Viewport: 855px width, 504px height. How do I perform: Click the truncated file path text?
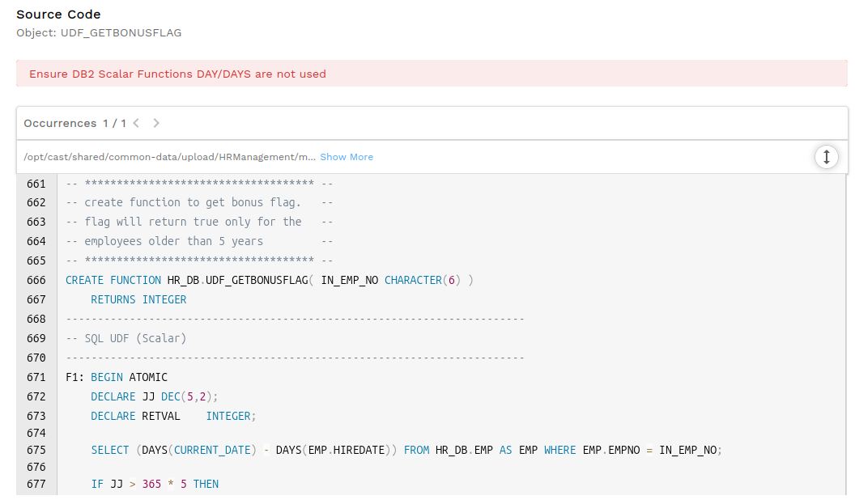pyautogui.click(x=169, y=157)
